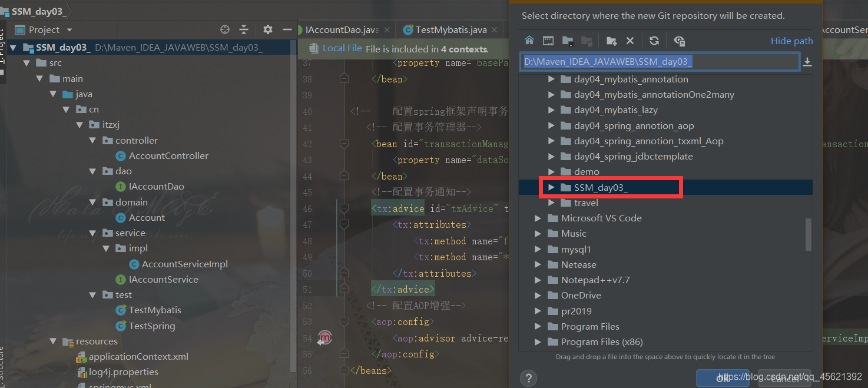Viewport: 868px width, 388px height.
Task: Click the directory tree vertical scrollbar
Action: pyautogui.click(x=809, y=234)
